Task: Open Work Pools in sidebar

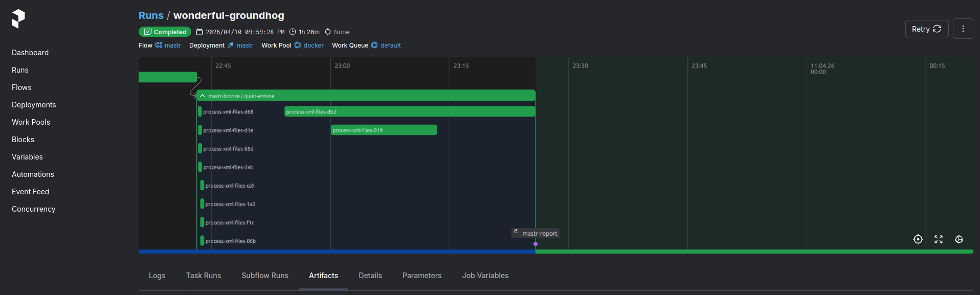Action: click(x=31, y=122)
